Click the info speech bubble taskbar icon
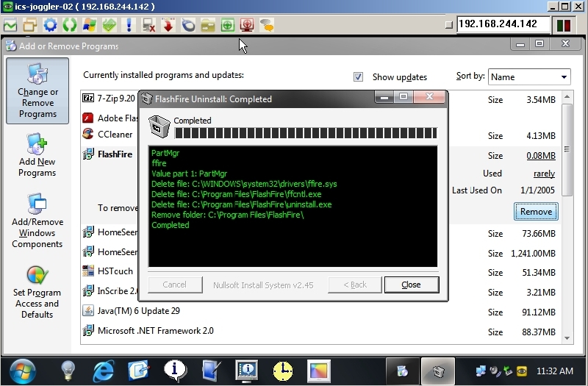Image resolution: width=588 pixels, height=386 pixels. pyautogui.click(x=175, y=371)
